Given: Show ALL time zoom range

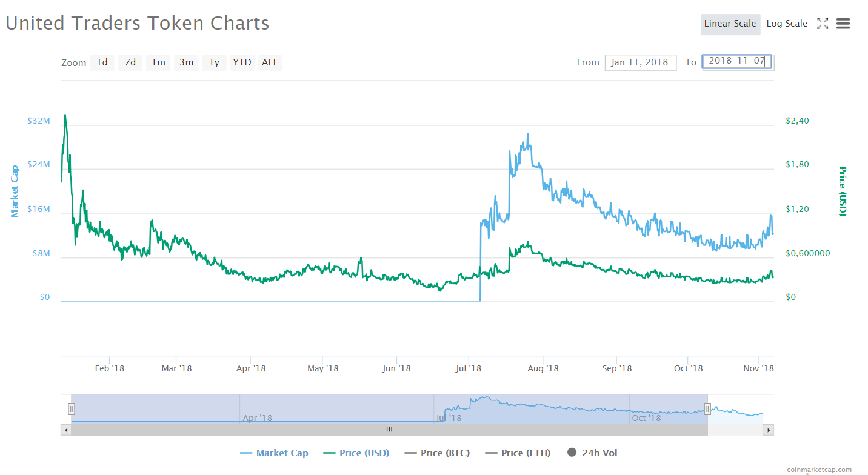Looking at the screenshot, I should [270, 62].
